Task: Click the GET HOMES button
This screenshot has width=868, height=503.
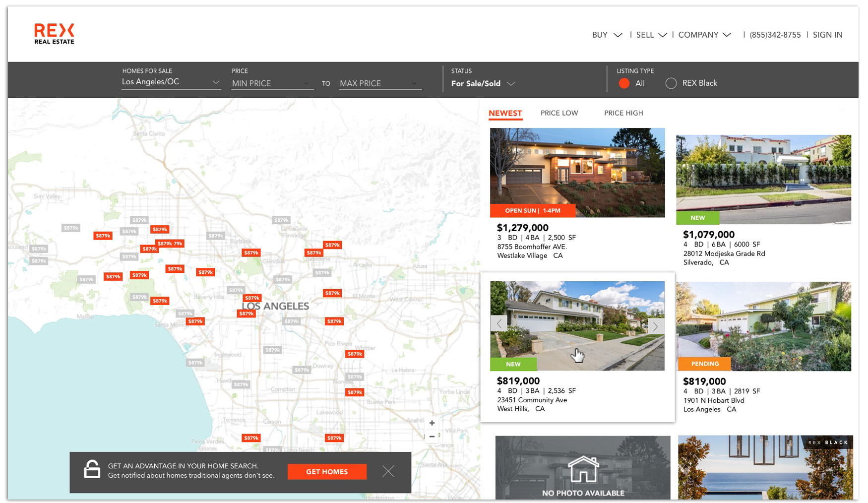Action: 327,472
